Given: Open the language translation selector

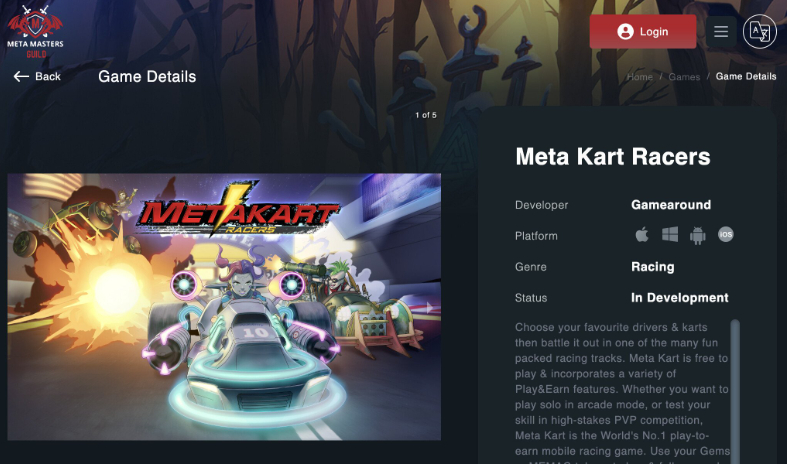Looking at the screenshot, I should click(x=759, y=32).
